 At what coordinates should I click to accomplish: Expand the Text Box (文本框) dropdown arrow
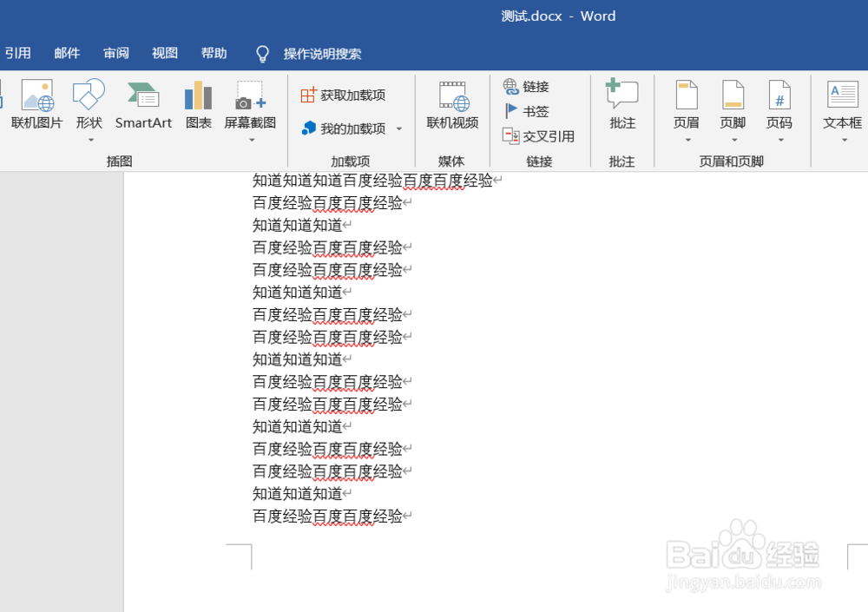coord(845,140)
